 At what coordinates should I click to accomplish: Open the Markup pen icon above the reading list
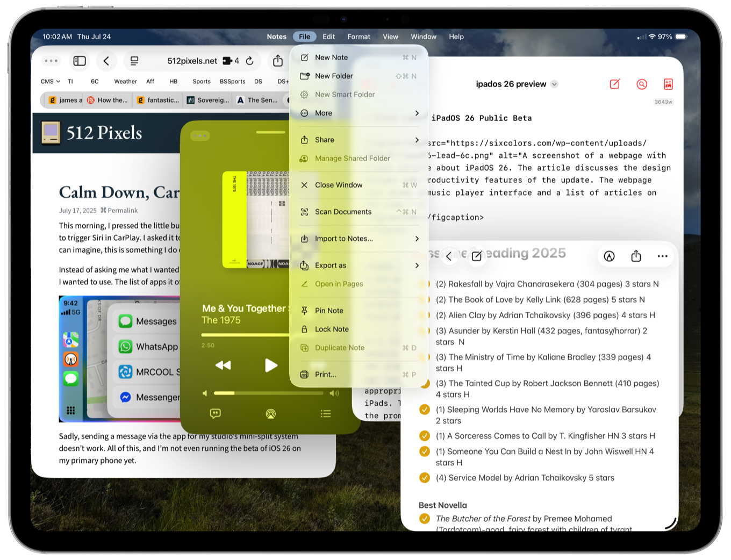(609, 256)
